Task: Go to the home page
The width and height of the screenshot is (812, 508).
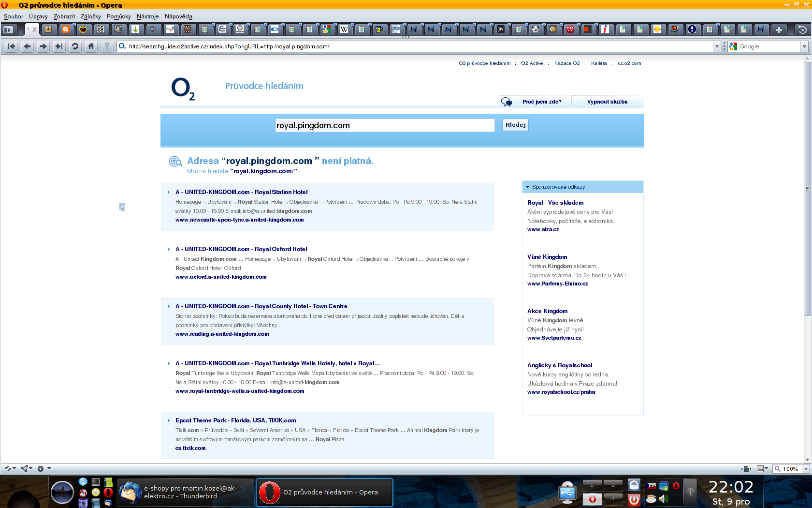Action: click(91, 46)
